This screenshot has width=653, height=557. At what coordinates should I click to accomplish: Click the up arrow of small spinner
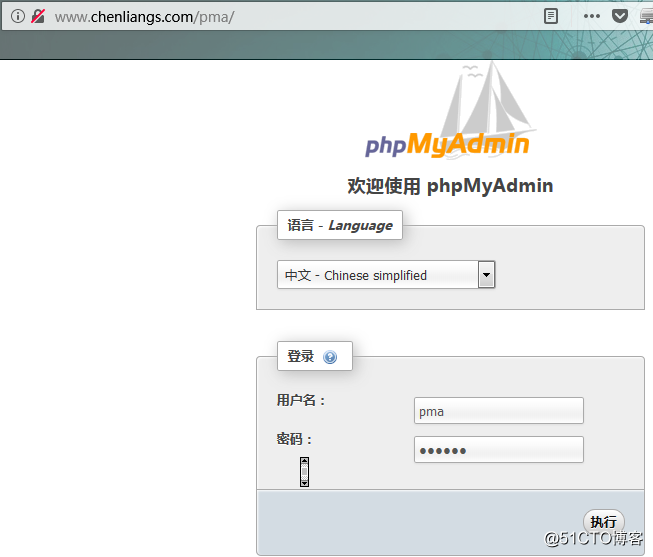pyautogui.click(x=304, y=461)
